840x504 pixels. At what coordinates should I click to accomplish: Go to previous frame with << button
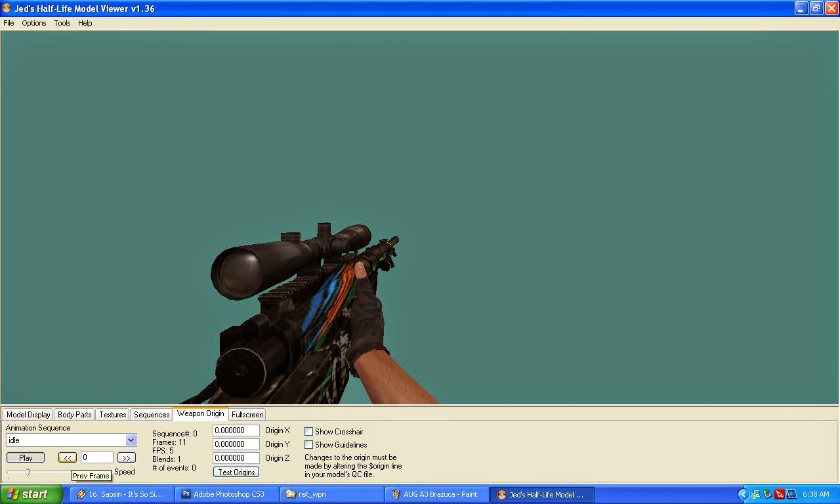pyautogui.click(x=67, y=458)
